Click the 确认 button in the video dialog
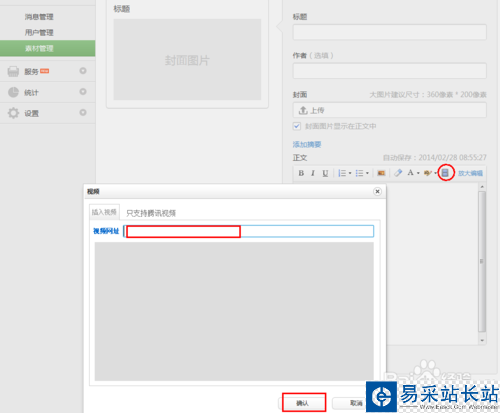500x413 pixels. point(303,403)
